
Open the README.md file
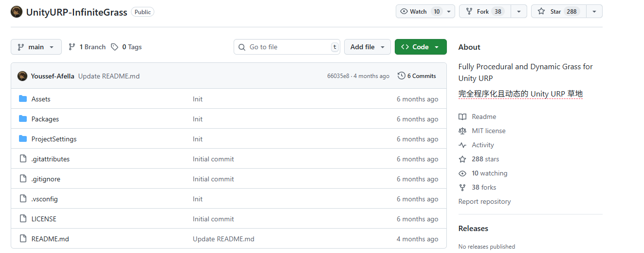click(x=50, y=239)
